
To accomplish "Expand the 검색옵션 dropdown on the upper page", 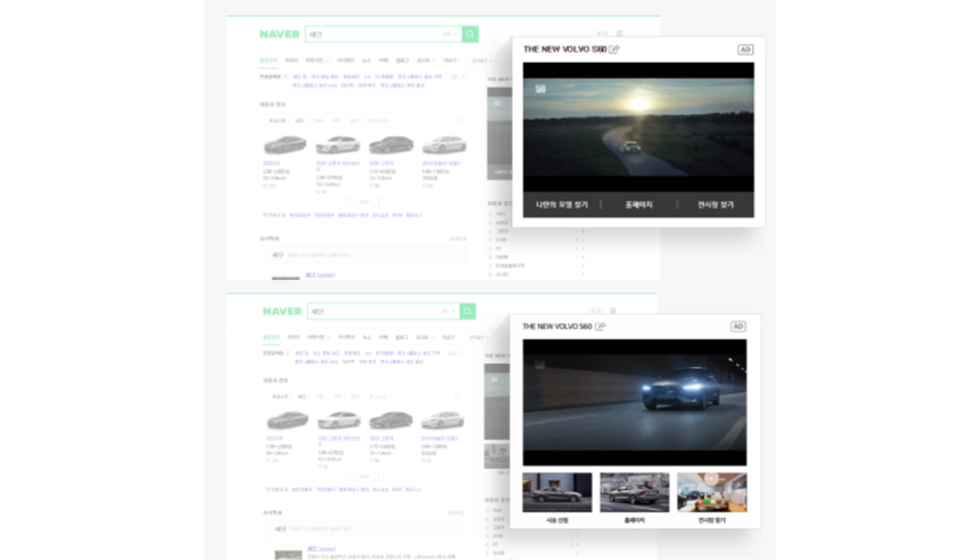I will pos(481,60).
